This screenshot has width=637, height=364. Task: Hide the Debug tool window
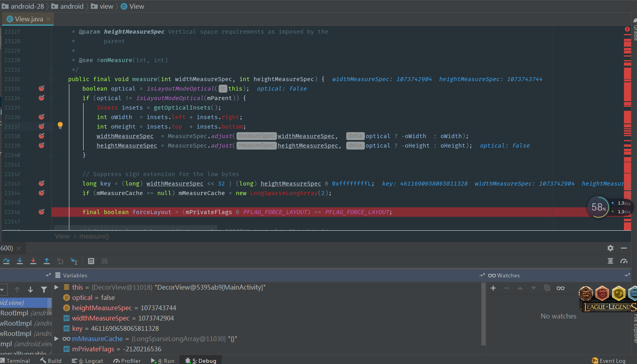pos(624,248)
